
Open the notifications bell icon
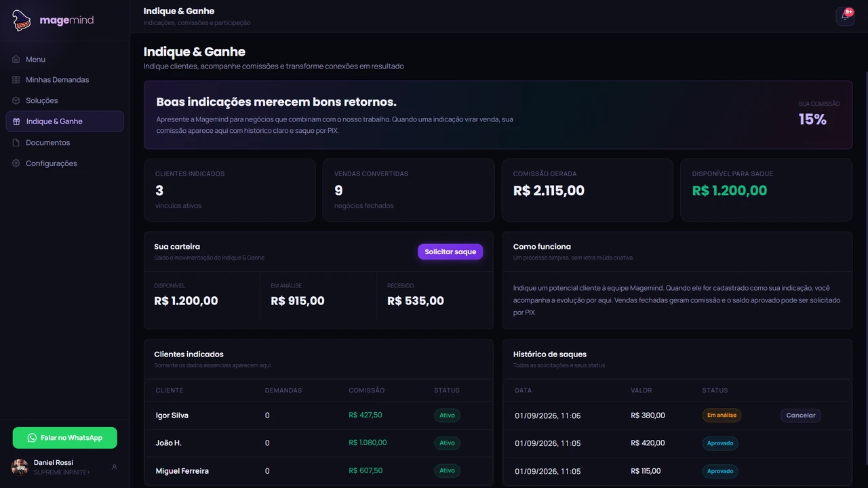pyautogui.click(x=845, y=16)
